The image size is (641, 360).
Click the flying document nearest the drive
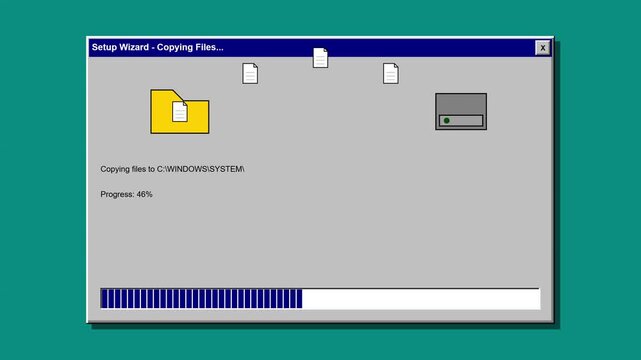(391, 74)
